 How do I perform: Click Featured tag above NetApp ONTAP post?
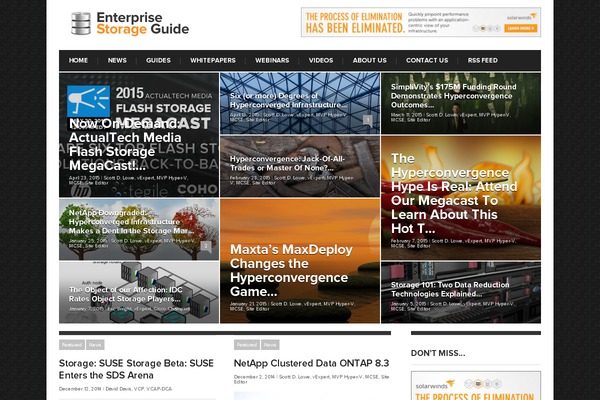tap(247, 345)
